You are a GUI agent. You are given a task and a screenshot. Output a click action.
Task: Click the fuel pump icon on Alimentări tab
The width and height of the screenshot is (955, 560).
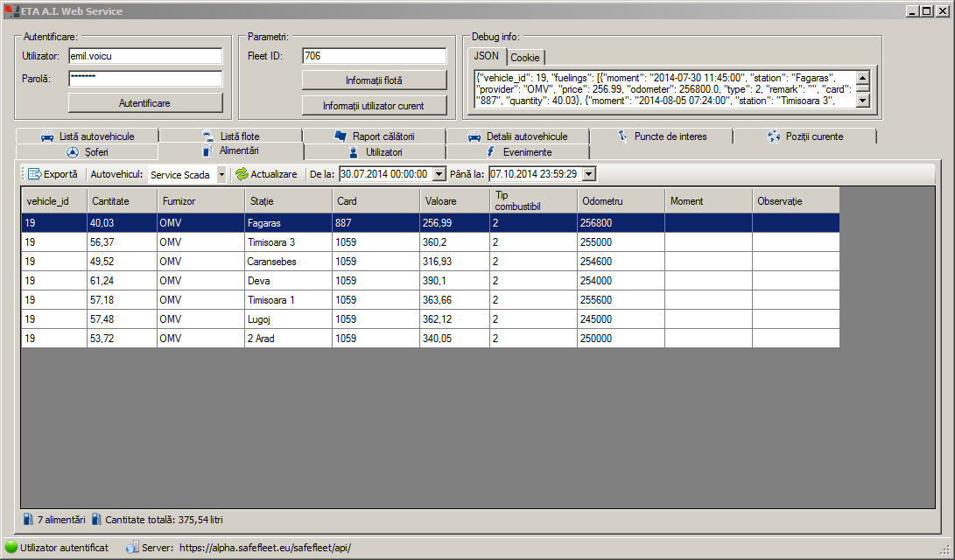click(x=207, y=150)
